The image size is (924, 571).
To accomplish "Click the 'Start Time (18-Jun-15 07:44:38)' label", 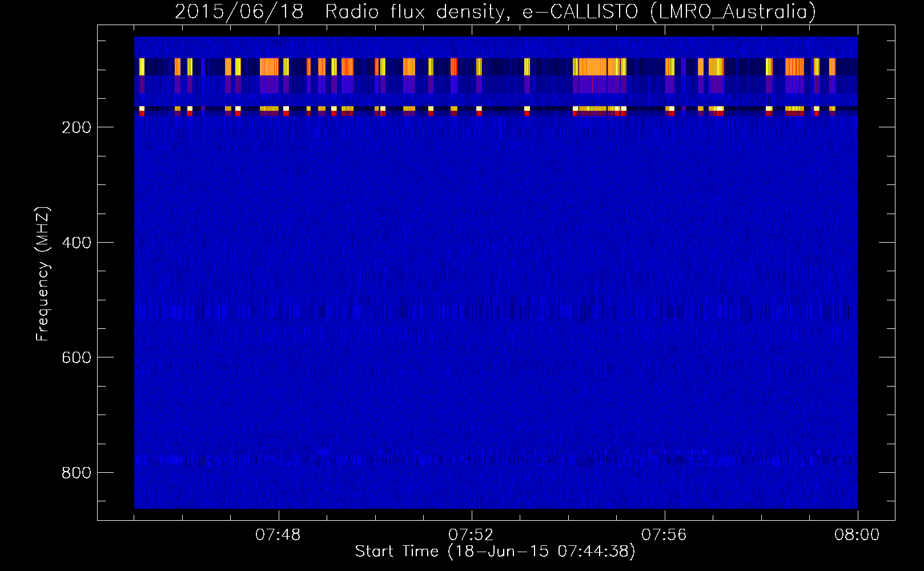I will tap(495, 552).
